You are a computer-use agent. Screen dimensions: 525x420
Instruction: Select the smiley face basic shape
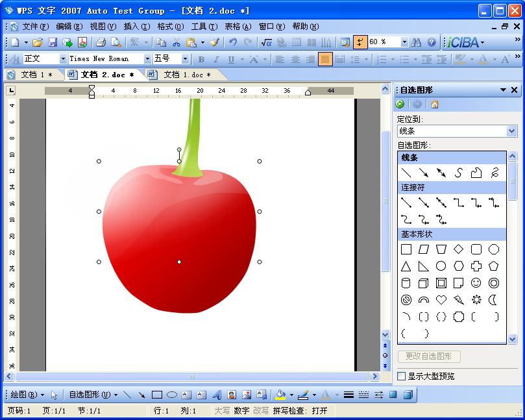coord(476,282)
